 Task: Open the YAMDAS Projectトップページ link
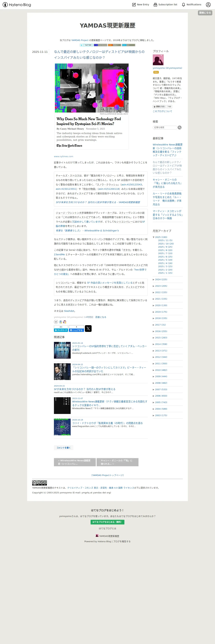(x=107, y=475)
